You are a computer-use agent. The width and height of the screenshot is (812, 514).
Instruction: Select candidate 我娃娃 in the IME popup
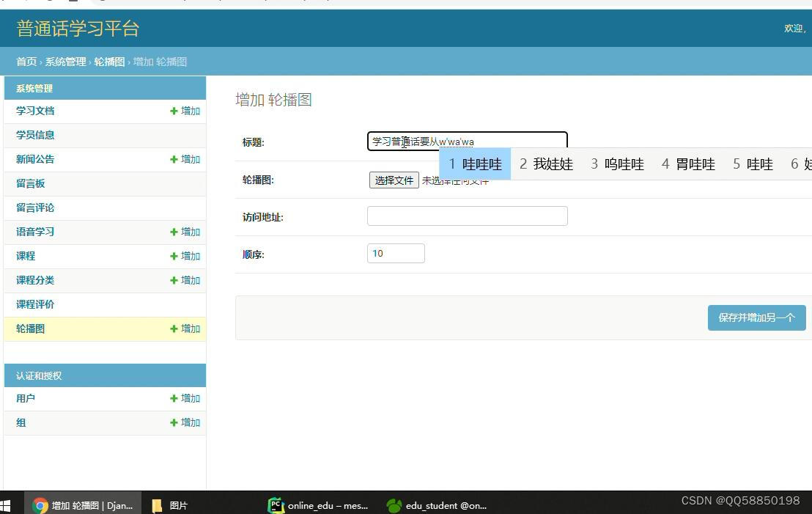[x=545, y=164]
